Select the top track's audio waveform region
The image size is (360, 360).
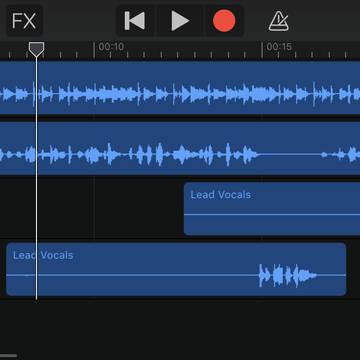coord(180,88)
